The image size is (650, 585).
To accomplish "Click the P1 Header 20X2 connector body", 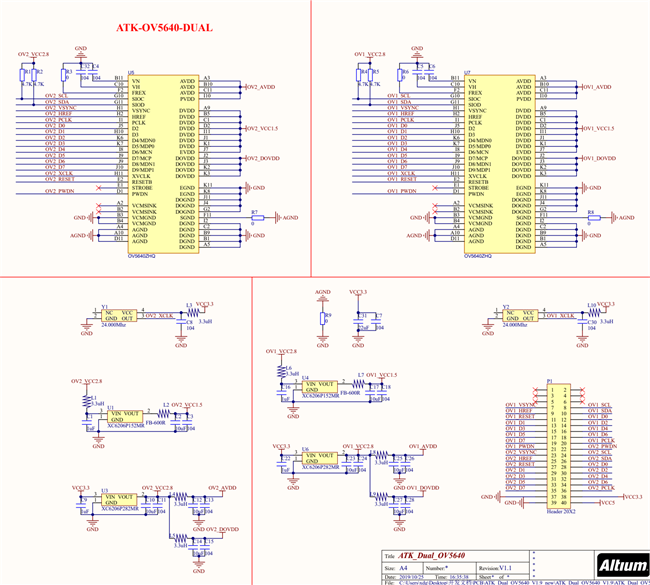I will (558, 446).
